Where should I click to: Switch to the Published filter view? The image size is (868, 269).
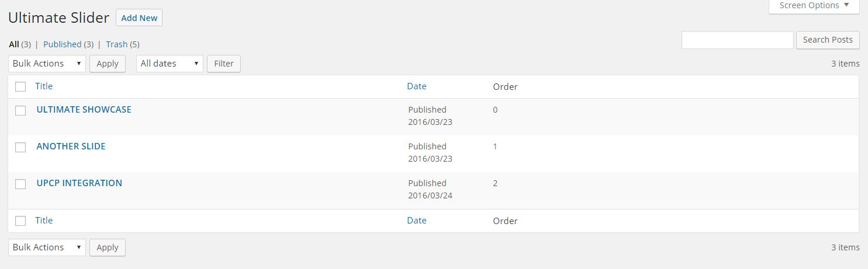pos(62,44)
